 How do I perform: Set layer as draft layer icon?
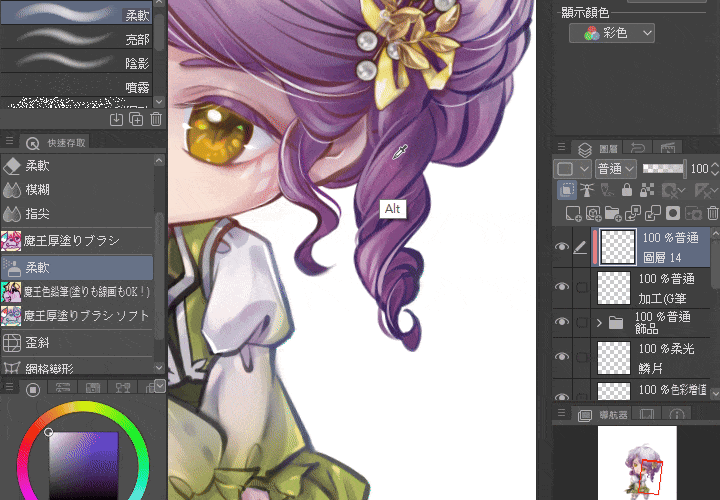(x=607, y=190)
